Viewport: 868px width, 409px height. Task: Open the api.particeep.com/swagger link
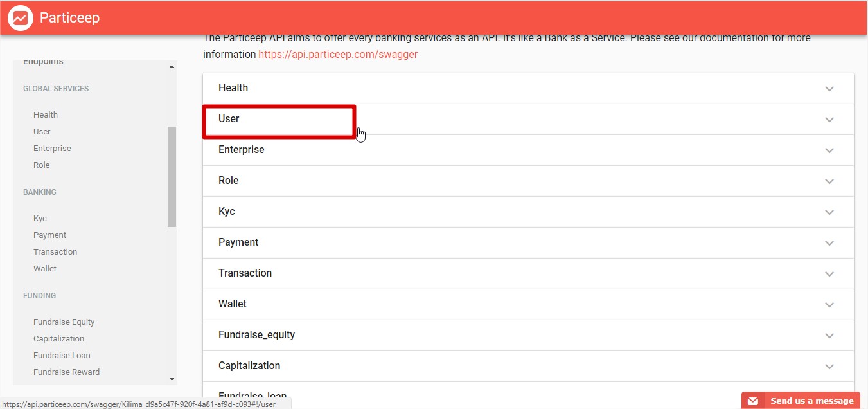pos(338,54)
